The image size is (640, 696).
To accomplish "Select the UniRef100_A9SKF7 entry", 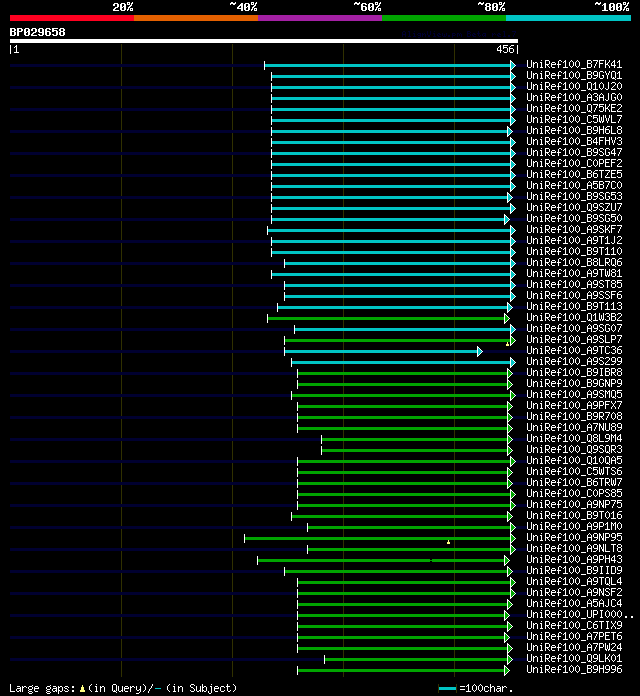I will pyautogui.click(x=574, y=229).
